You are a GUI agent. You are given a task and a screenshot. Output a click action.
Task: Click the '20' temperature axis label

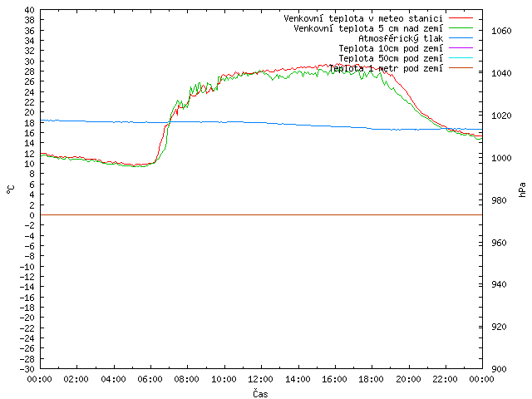pyautogui.click(x=30, y=112)
